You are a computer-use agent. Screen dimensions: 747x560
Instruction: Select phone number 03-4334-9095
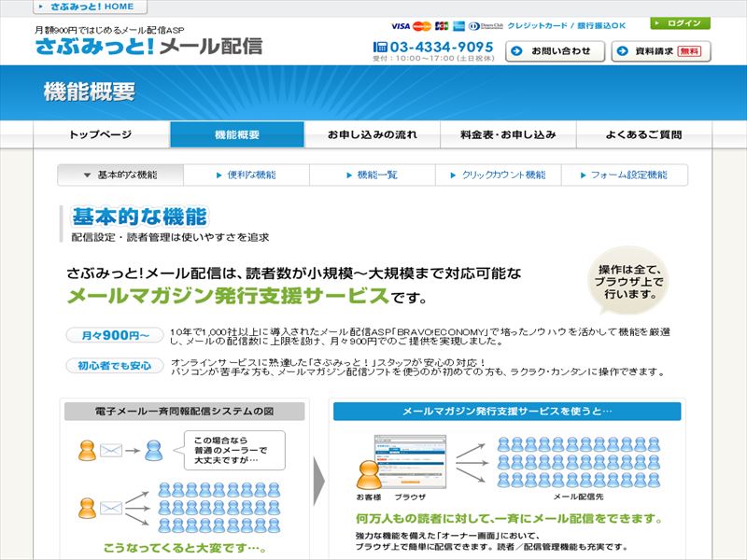pyautogui.click(x=442, y=47)
